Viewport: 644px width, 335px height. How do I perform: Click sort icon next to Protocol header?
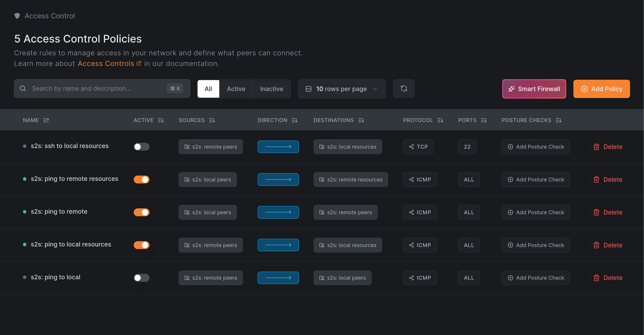click(x=440, y=120)
